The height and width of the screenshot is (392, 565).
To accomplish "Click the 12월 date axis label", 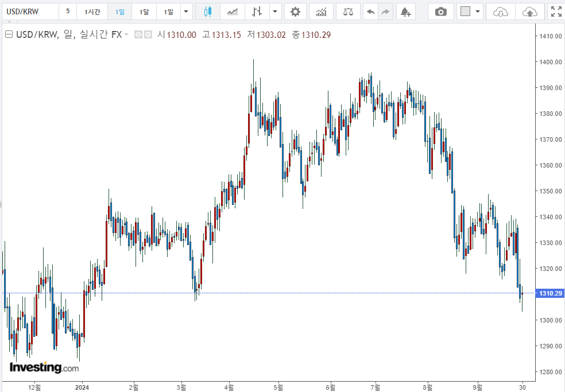I will 34,387.
